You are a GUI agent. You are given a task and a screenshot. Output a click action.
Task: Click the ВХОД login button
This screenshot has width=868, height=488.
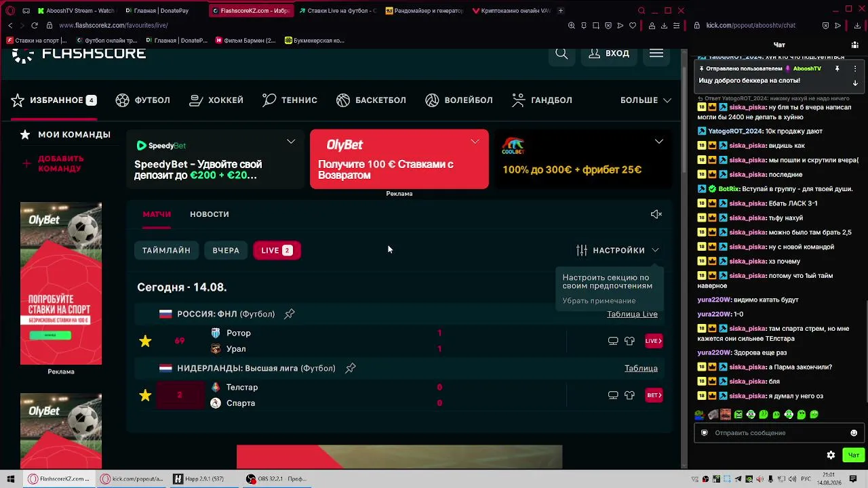click(x=609, y=54)
